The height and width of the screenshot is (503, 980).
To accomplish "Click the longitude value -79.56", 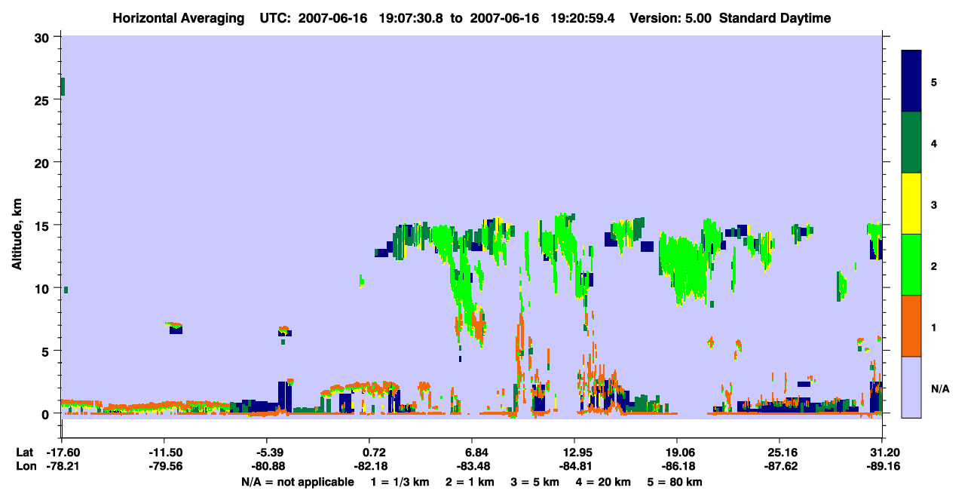I will pyautogui.click(x=165, y=467).
